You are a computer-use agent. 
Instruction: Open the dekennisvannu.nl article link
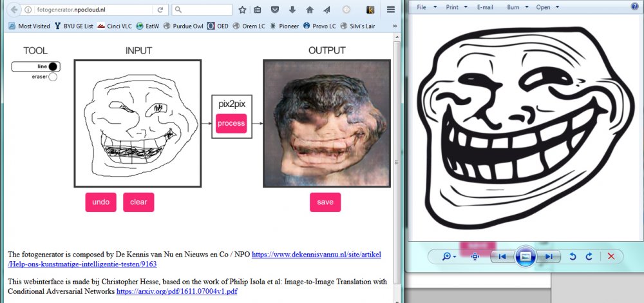194,259
